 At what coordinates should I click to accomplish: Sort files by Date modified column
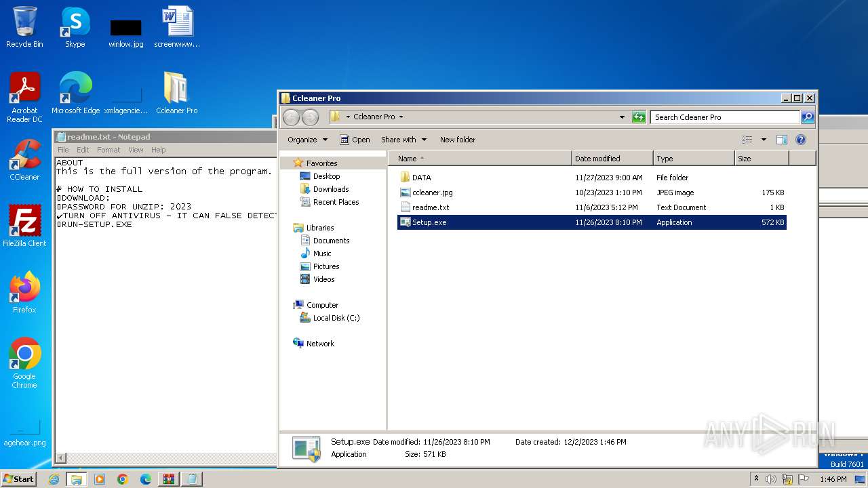[x=612, y=159]
